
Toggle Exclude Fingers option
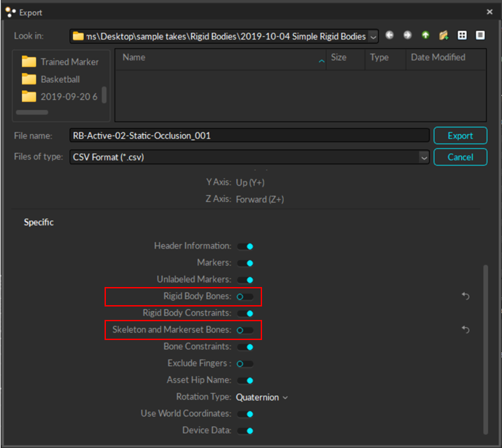click(245, 363)
